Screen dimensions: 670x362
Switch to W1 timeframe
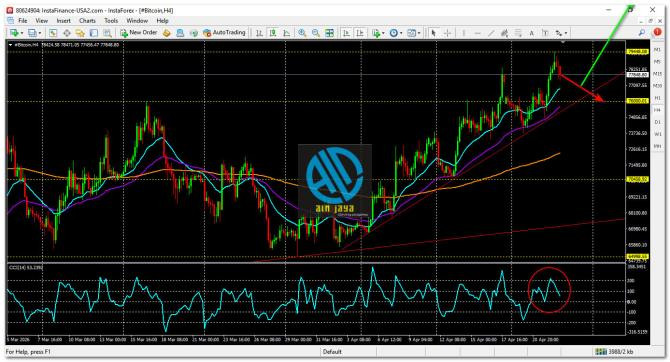point(657,134)
